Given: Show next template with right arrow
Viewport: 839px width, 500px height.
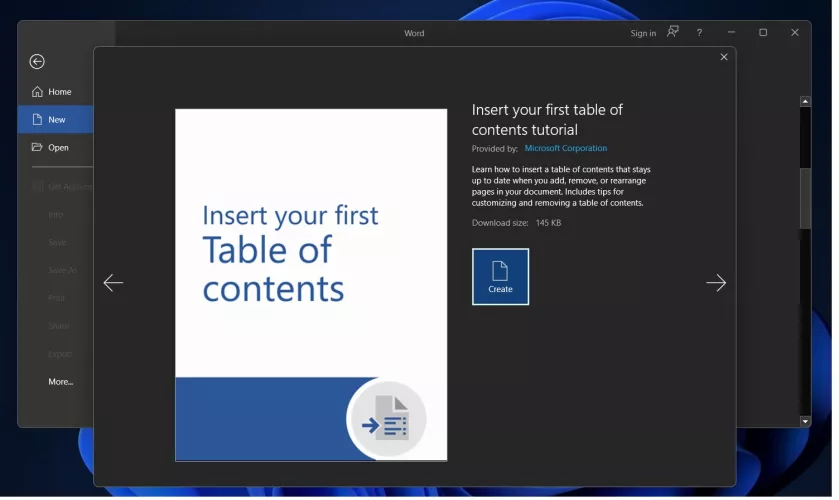Looking at the screenshot, I should [x=716, y=284].
